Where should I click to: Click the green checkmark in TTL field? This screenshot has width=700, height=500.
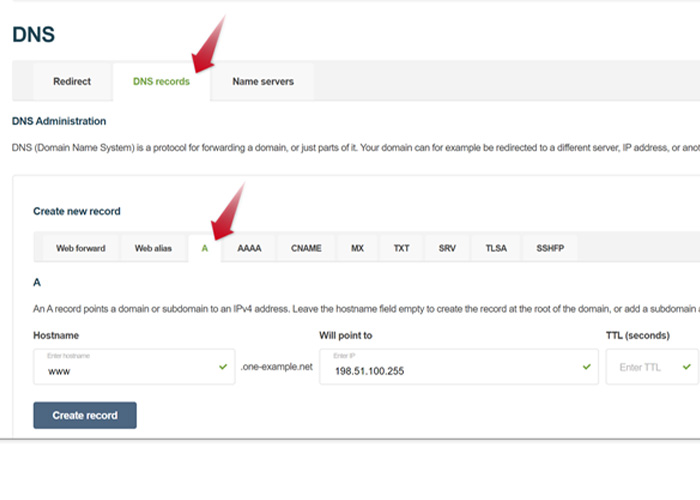pos(686,367)
